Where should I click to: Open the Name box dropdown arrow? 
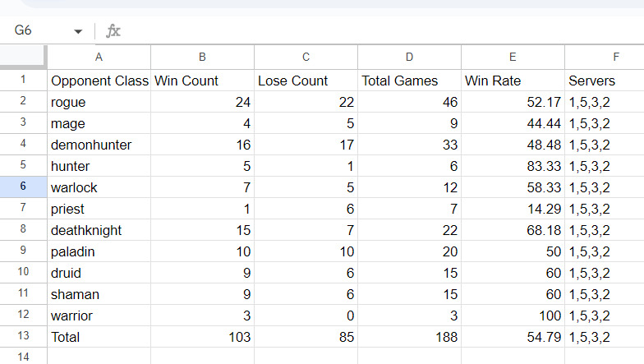point(78,31)
